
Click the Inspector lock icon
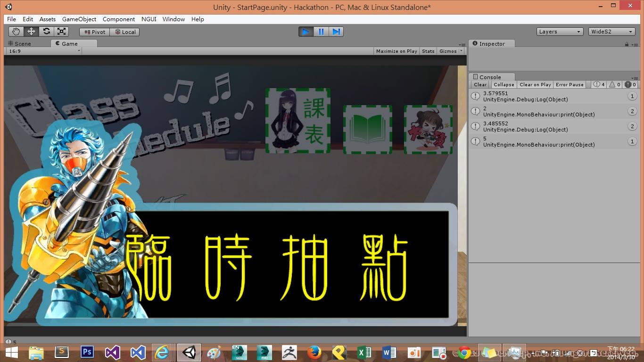click(627, 44)
